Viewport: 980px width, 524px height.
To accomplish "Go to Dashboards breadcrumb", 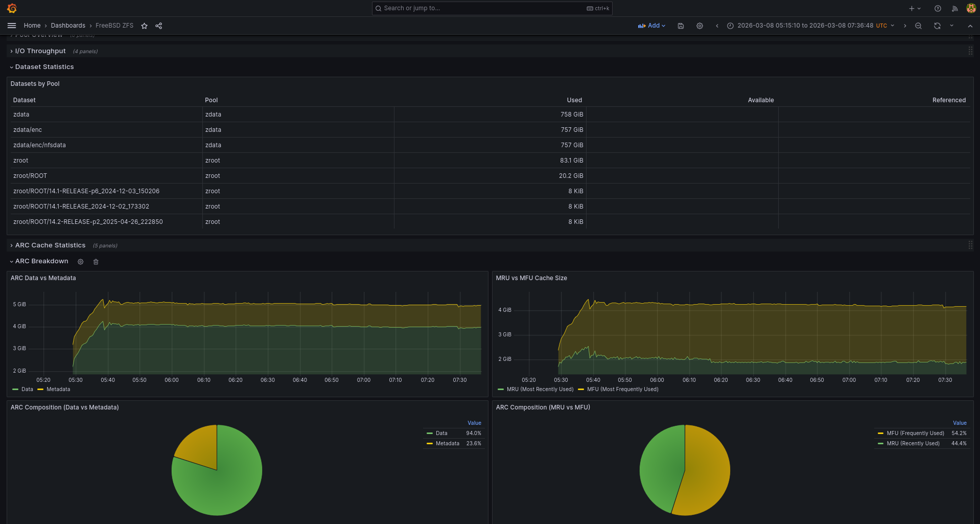I will pyautogui.click(x=68, y=26).
